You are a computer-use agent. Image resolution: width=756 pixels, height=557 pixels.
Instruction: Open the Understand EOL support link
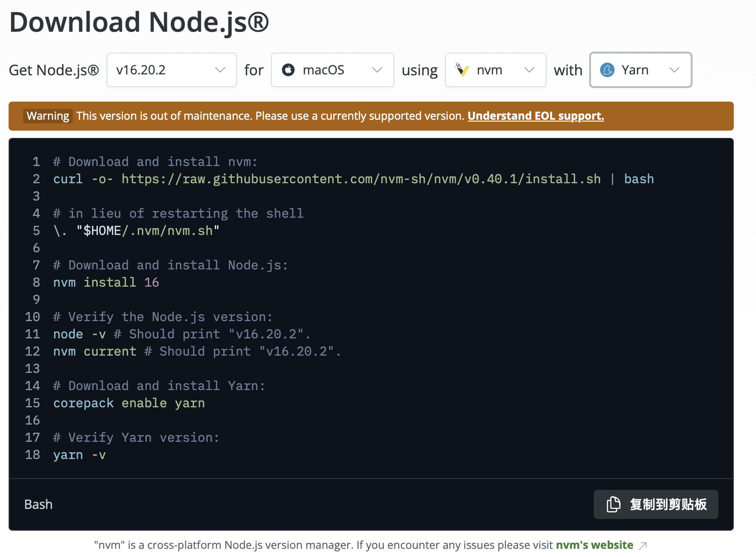point(536,116)
